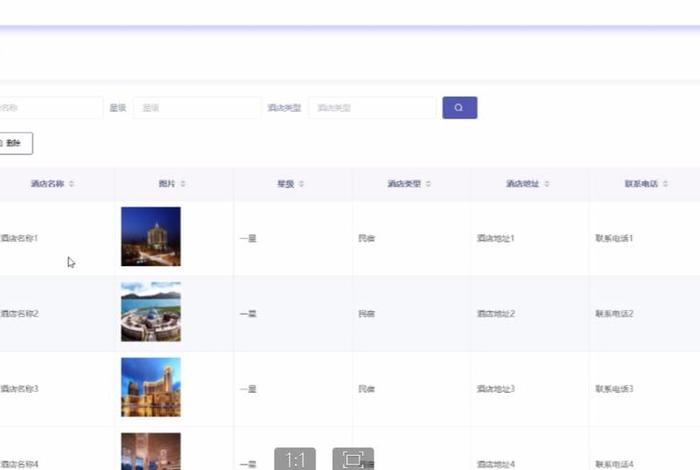Open the seaside resort thumbnail for 酒店名称2
Viewport: 700px width, 470px height.
(x=151, y=312)
